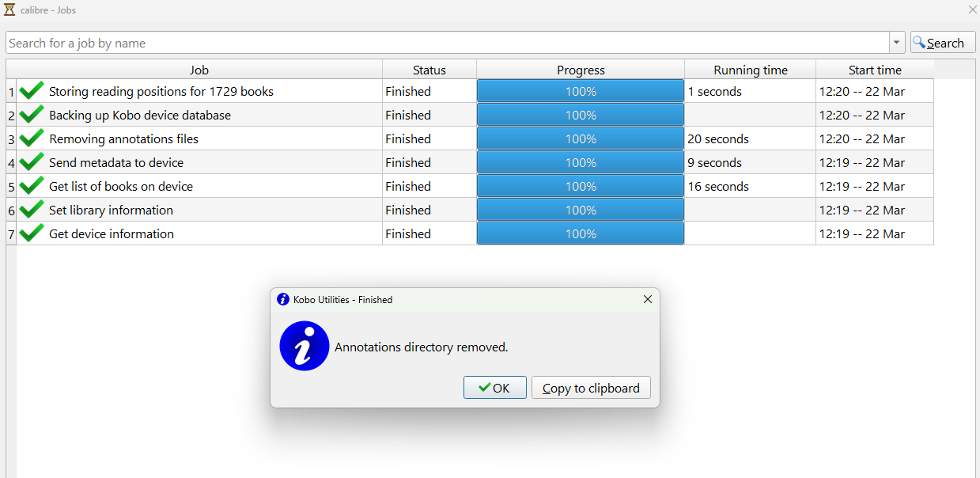The image size is (980, 478).
Task: Click the blue info icon in Kobo Utilities dialog
Action: (305, 346)
